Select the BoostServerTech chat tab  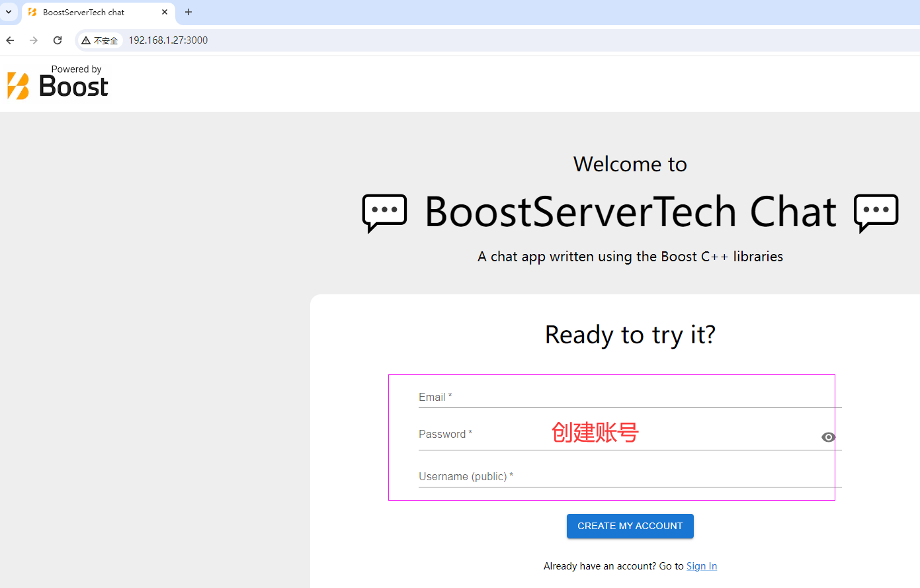(99, 13)
